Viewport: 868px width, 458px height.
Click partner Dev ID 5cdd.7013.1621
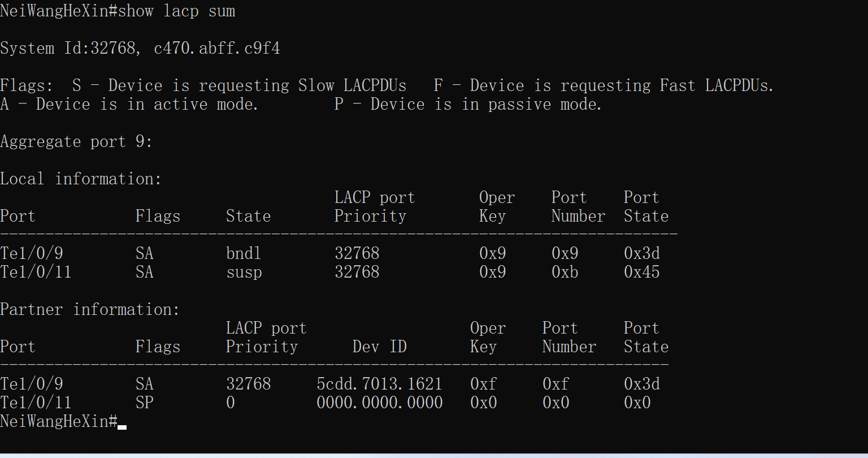point(379,384)
